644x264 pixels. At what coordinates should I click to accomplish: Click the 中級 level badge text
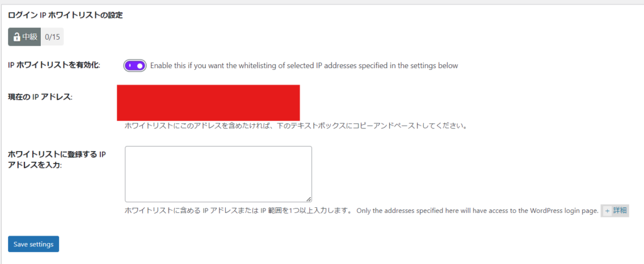[30, 37]
